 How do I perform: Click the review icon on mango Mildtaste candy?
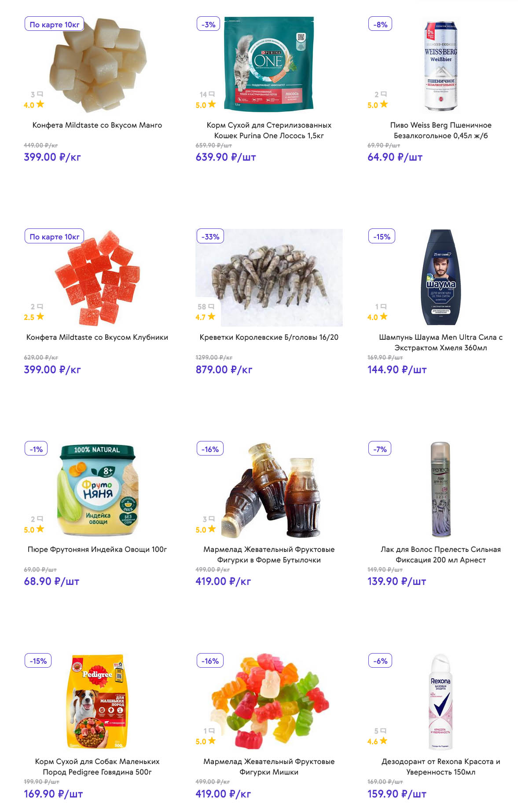(x=40, y=94)
